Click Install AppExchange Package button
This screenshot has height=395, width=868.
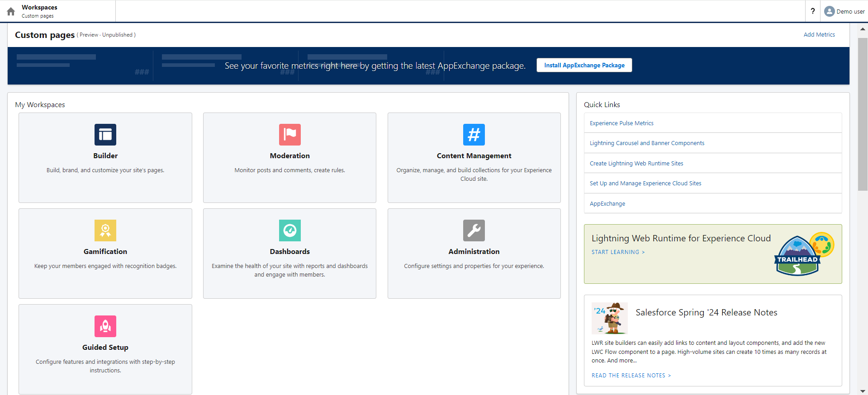coord(584,66)
